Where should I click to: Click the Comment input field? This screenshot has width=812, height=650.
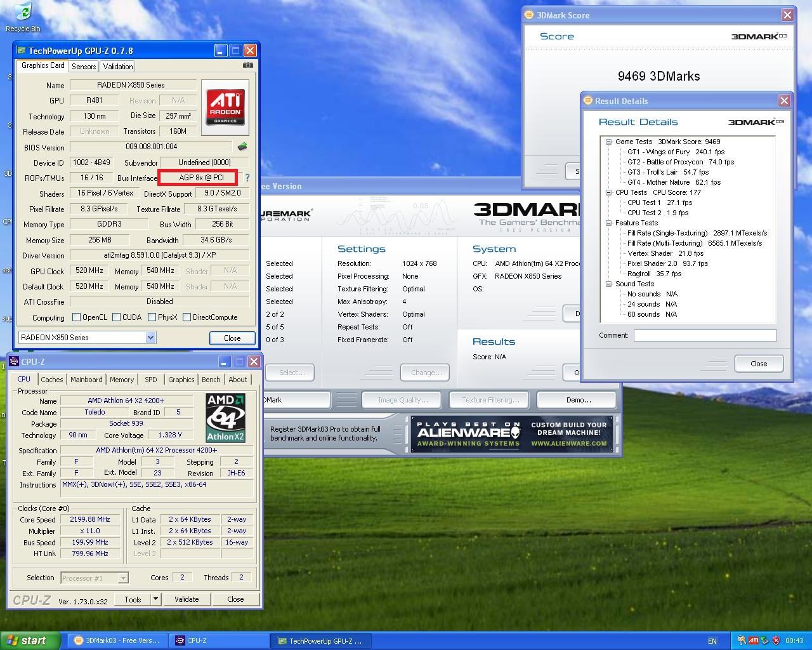[x=705, y=335]
